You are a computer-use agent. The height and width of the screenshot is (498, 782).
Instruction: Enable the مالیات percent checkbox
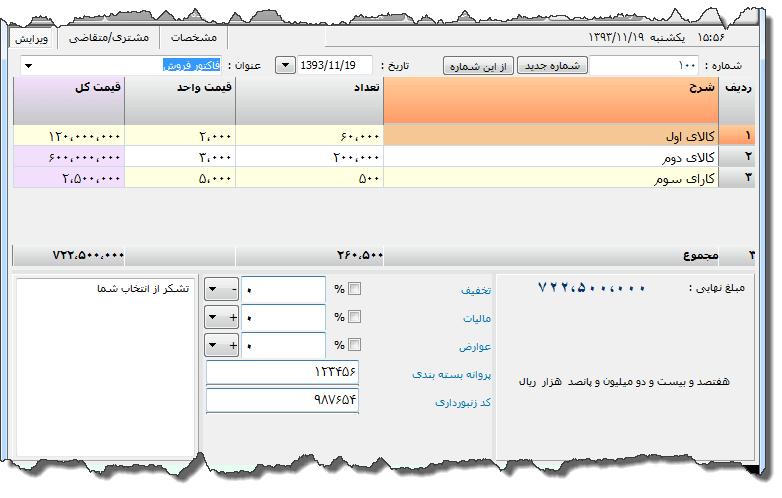[x=354, y=317]
